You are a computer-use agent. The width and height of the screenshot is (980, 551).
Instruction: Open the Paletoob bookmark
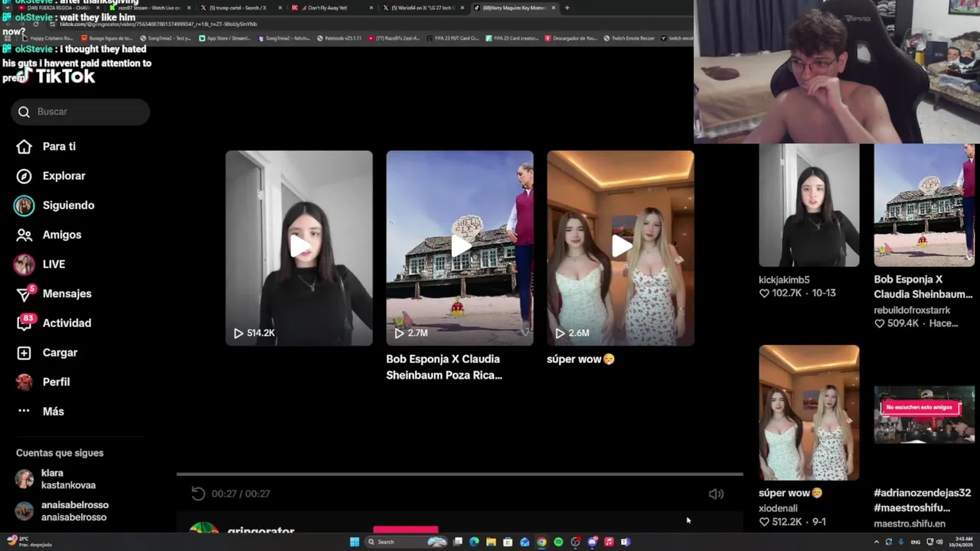pyautogui.click(x=339, y=37)
